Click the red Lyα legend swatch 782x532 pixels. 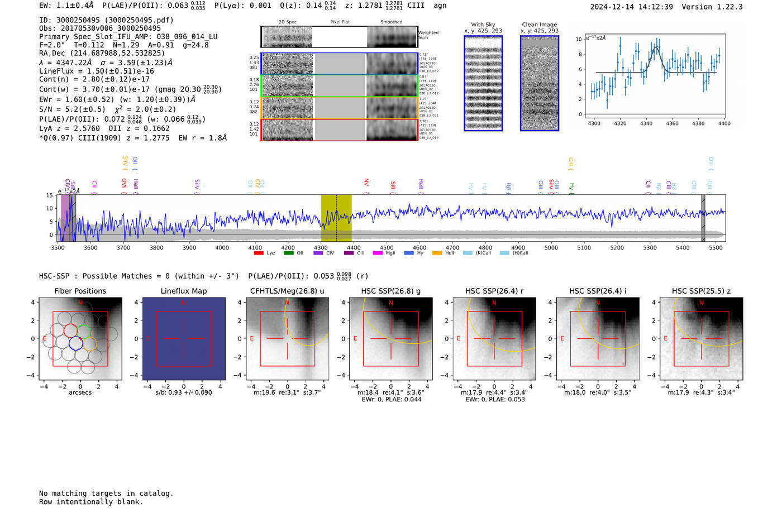259,253
